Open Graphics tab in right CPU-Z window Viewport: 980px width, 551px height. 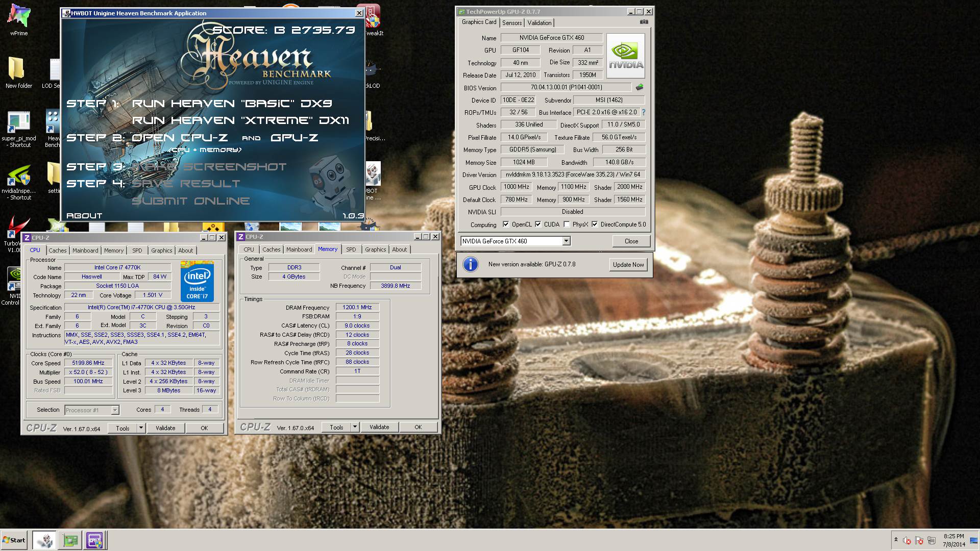376,249
